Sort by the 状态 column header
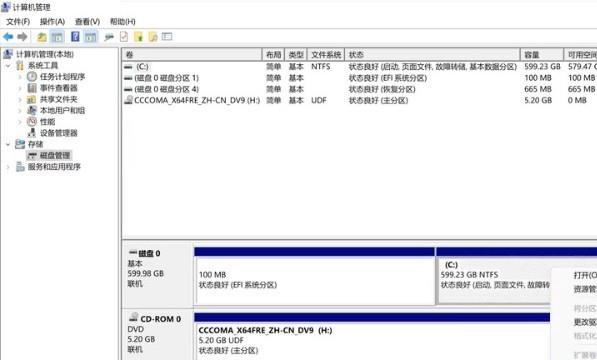This screenshot has width=597, height=360. coord(433,55)
